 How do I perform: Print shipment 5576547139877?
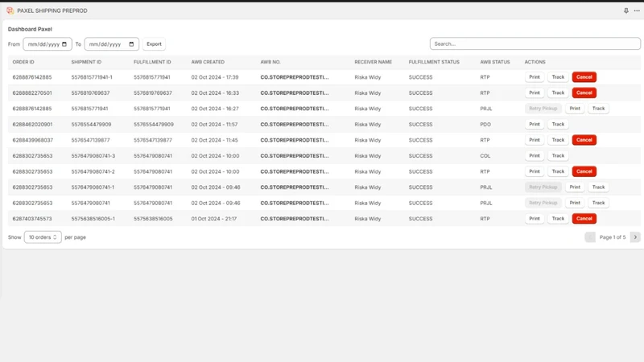(x=535, y=140)
